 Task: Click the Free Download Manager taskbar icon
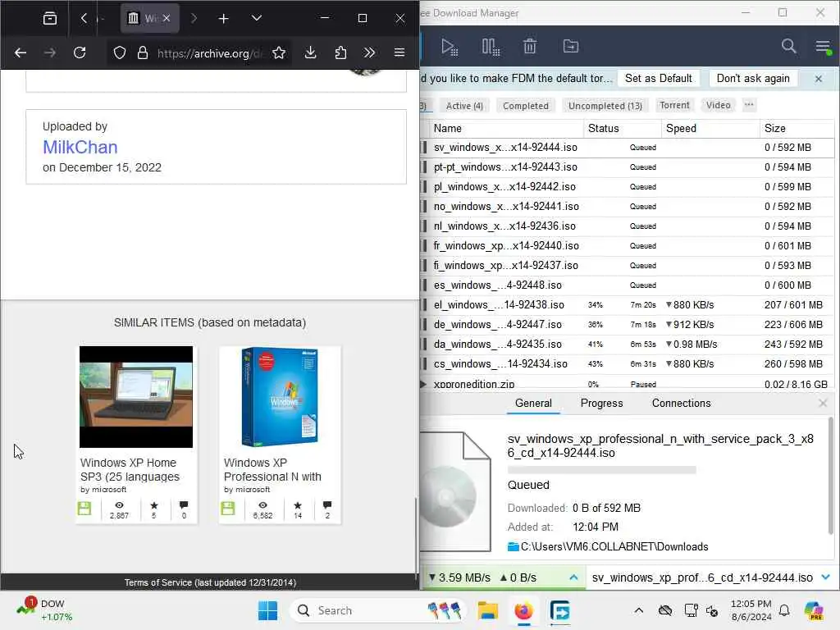559,610
